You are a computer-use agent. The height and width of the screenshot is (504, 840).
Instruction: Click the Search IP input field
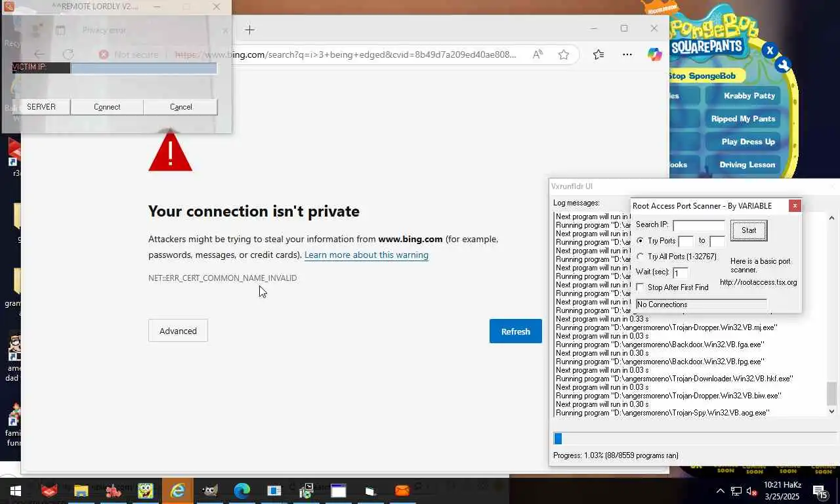coord(699,226)
